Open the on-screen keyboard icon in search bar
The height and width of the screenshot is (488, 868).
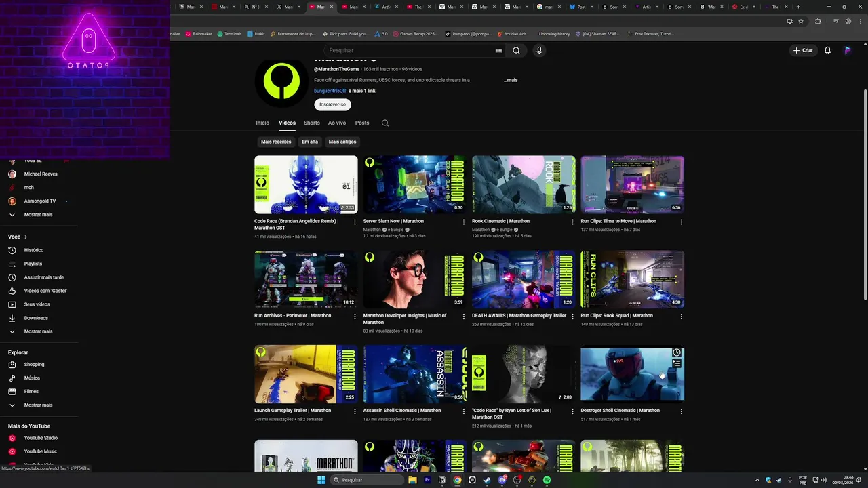click(x=498, y=50)
